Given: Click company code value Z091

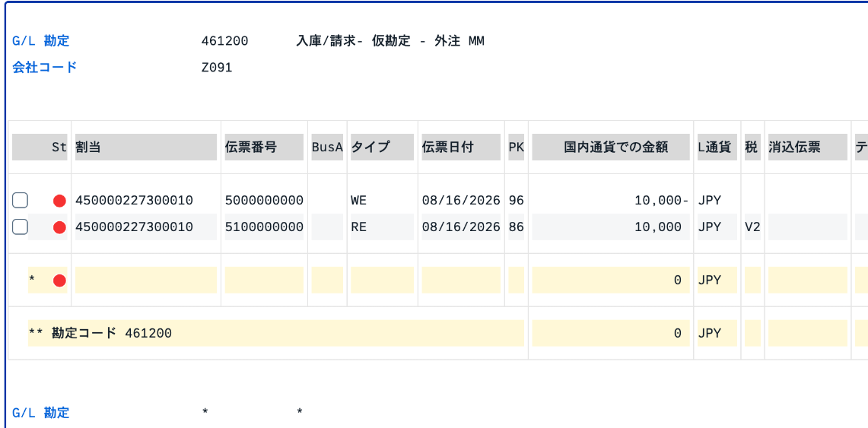Looking at the screenshot, I should [217, 68].
